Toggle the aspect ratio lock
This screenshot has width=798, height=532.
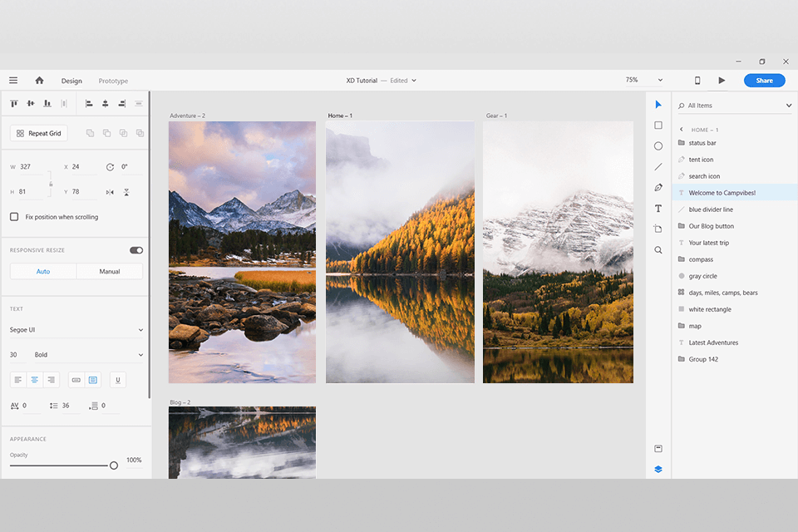51,184
